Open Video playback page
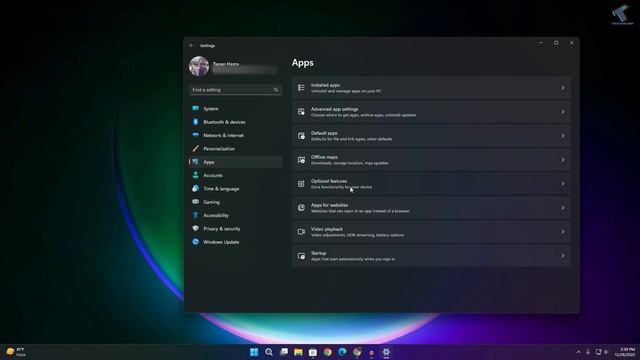 click(431, 232)
